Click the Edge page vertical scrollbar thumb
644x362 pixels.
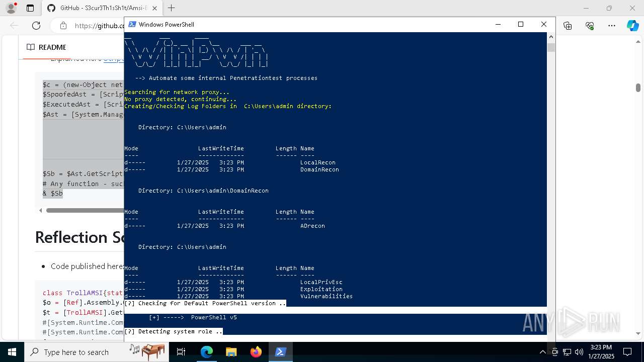tap(638, 87)
